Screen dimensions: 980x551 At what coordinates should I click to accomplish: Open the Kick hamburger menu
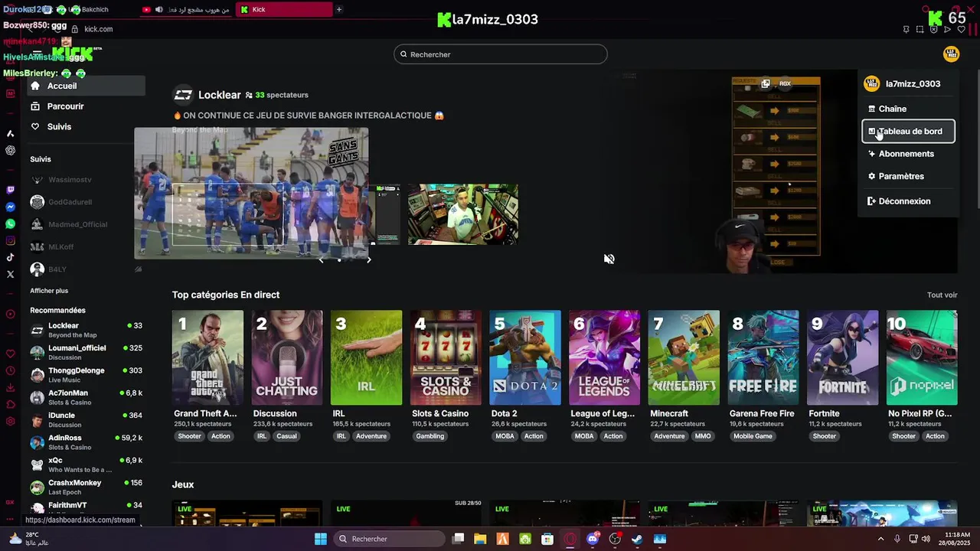pyautogui.click(x=37, y=54)
